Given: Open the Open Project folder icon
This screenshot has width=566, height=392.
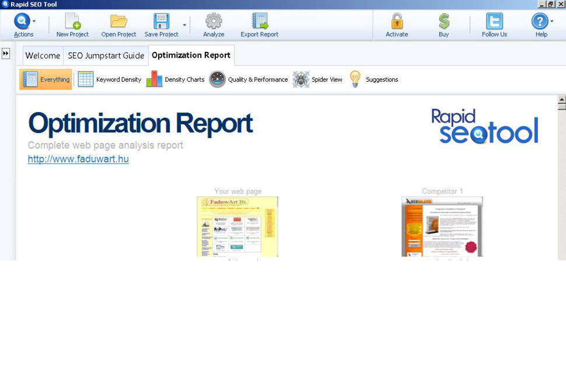Looking at the screenshot, I should click(x=118, y=22).
